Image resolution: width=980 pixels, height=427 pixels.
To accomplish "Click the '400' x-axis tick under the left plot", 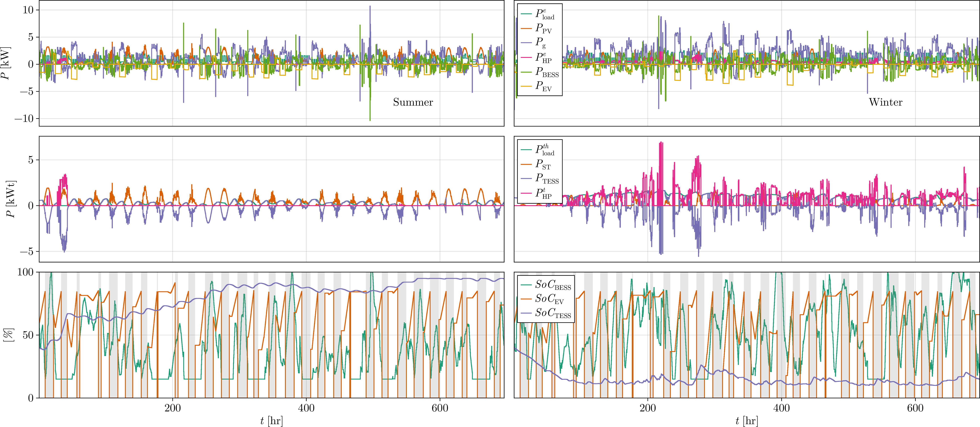I will pyautogui.click(x=306, y=408).
